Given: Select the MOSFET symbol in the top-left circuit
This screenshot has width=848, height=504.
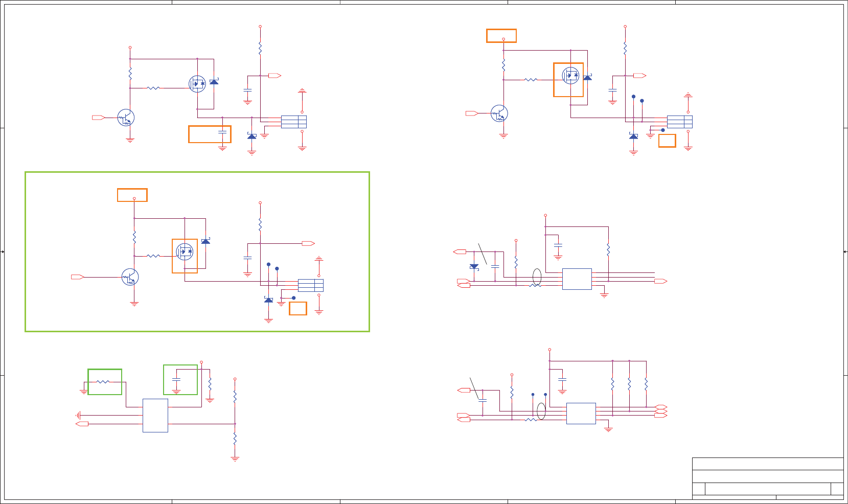Looking at the screenshot, I should [197, 84].
